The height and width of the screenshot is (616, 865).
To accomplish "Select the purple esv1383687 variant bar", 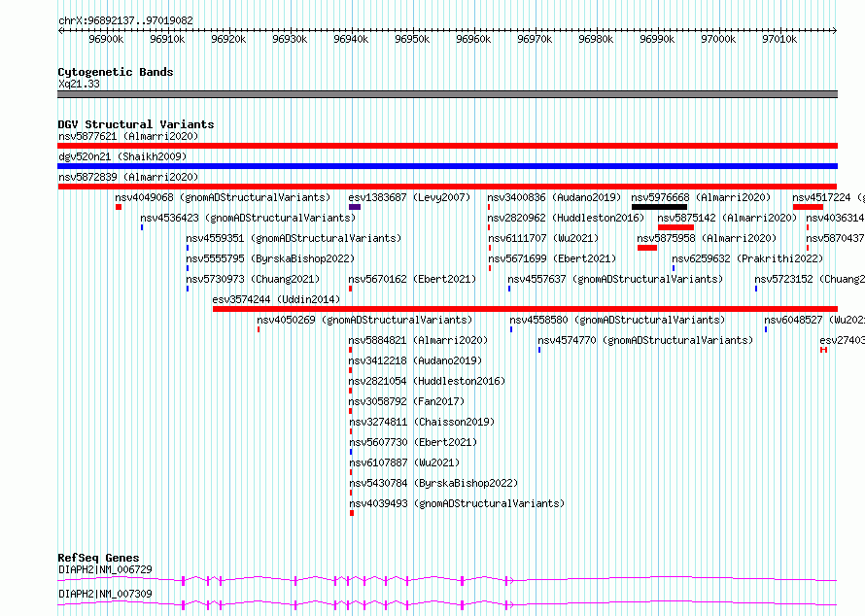I will pyautogui.click(x=355, y=207).
